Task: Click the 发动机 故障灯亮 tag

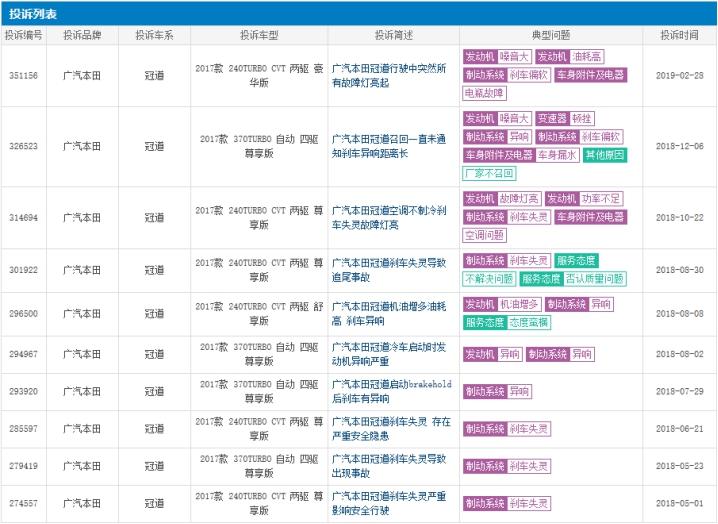Action: click(502, 199)
